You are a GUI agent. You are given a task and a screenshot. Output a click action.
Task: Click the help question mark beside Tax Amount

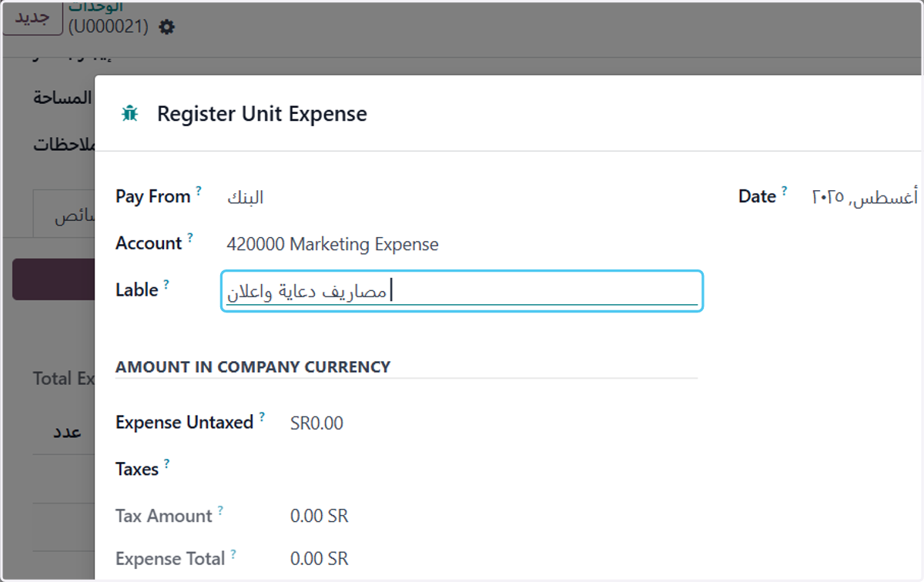point(220,510)
